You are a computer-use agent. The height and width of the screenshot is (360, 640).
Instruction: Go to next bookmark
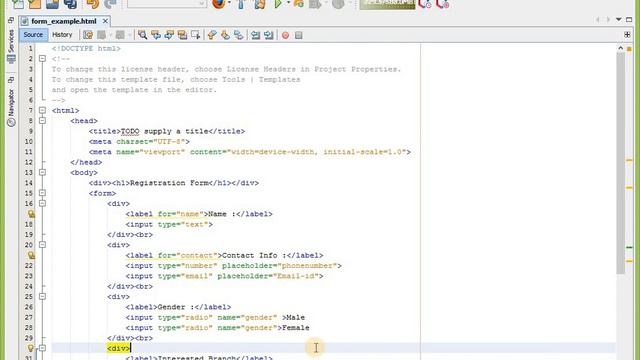[225, 35]
